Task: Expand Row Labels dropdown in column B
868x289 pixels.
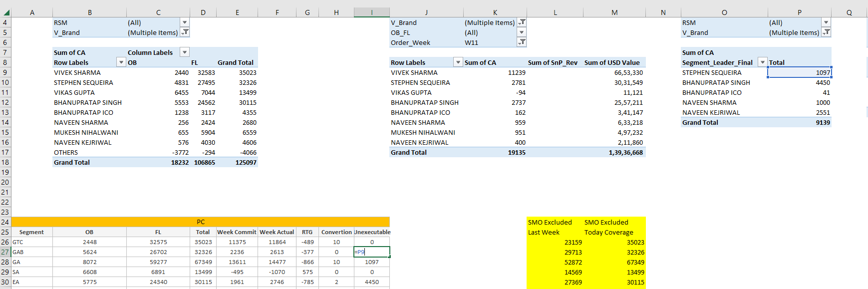Action: pos(121,62)
